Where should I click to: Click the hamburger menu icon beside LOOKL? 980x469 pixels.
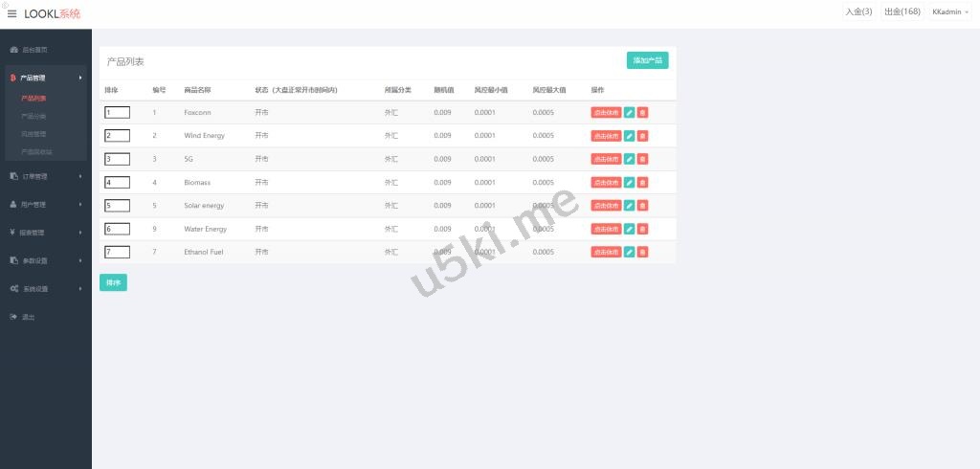tap(12, 13)
